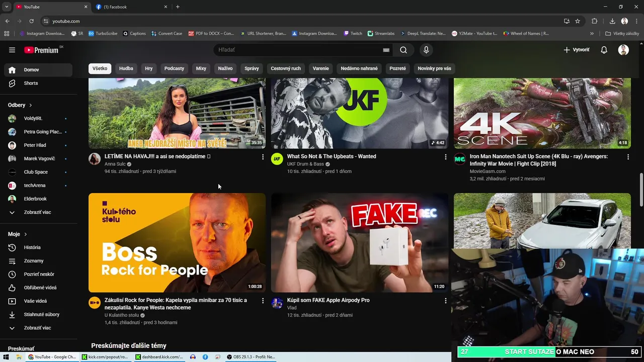Switch to the Facebook browser tab
Screen dimensions: 644x362
[x=132, y=7]
